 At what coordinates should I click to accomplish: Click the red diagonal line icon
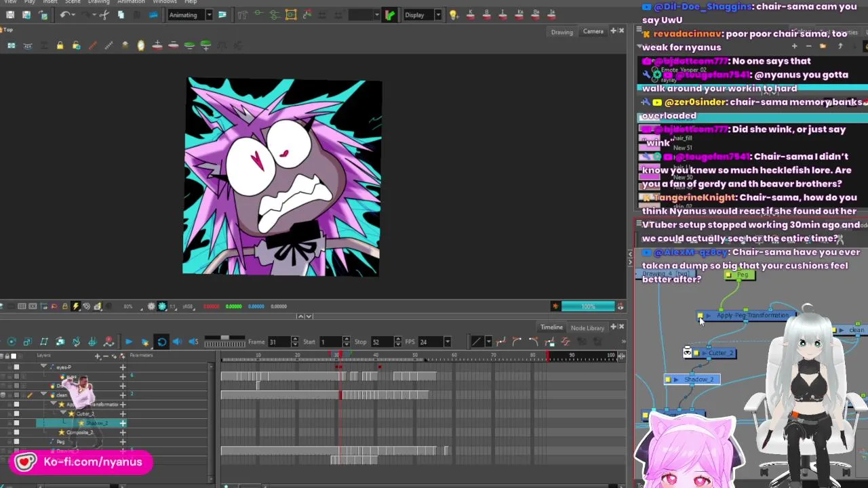[92, 45]
